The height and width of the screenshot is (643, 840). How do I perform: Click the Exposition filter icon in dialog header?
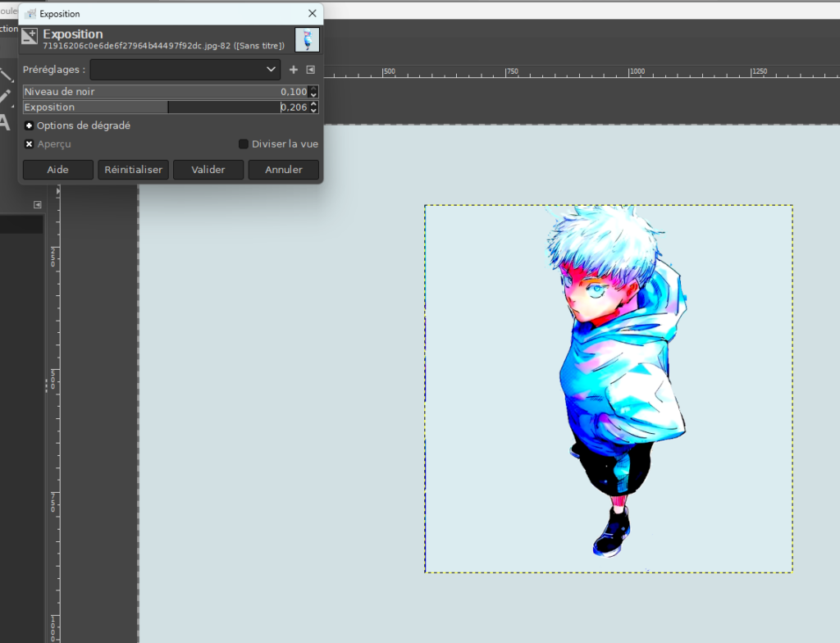click(30, 36)
